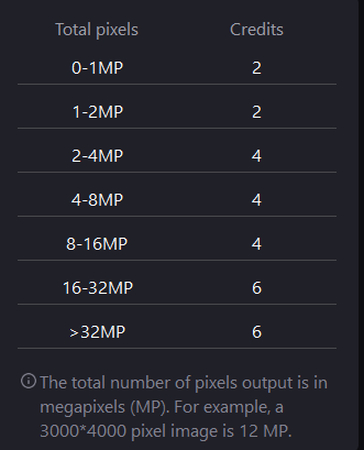The image size is (364, 450).
Task: Click the 16-32MP row label
Action: [98, 288]
